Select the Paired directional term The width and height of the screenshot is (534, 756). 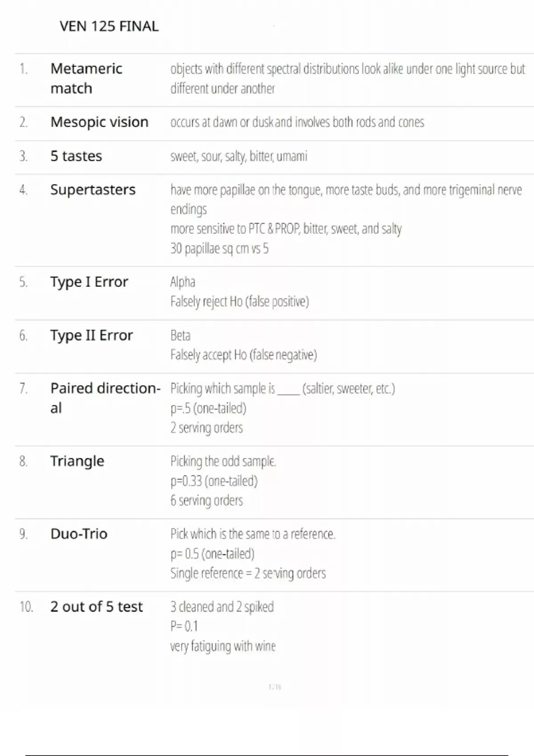pos(105,398)
